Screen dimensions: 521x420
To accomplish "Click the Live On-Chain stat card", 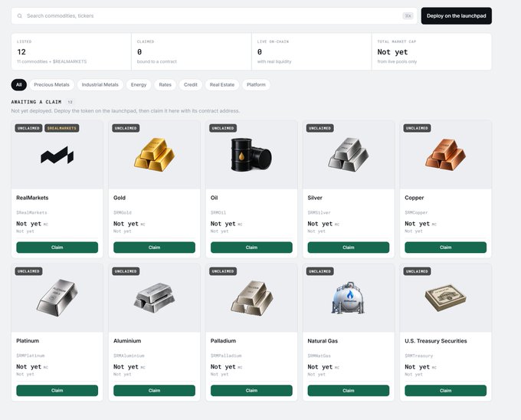I will [312, 51].
